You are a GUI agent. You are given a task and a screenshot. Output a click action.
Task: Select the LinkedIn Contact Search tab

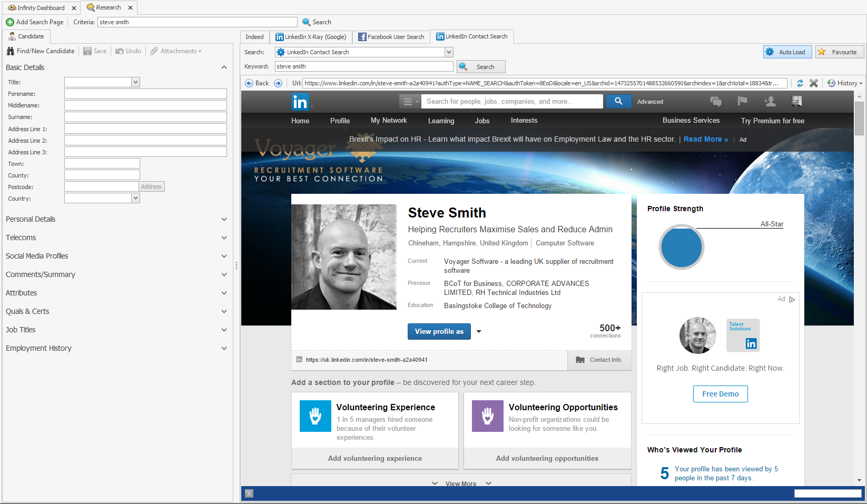click(x=472, y=36)
